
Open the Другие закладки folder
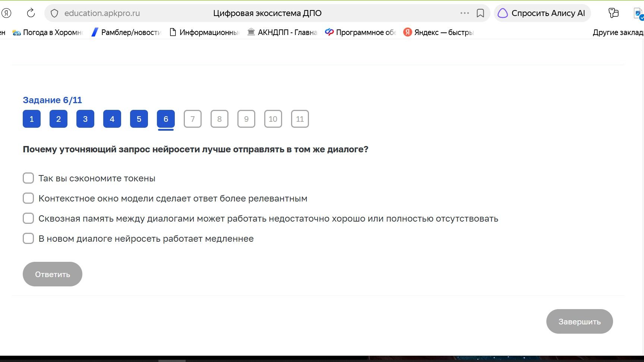coord(618,32)
